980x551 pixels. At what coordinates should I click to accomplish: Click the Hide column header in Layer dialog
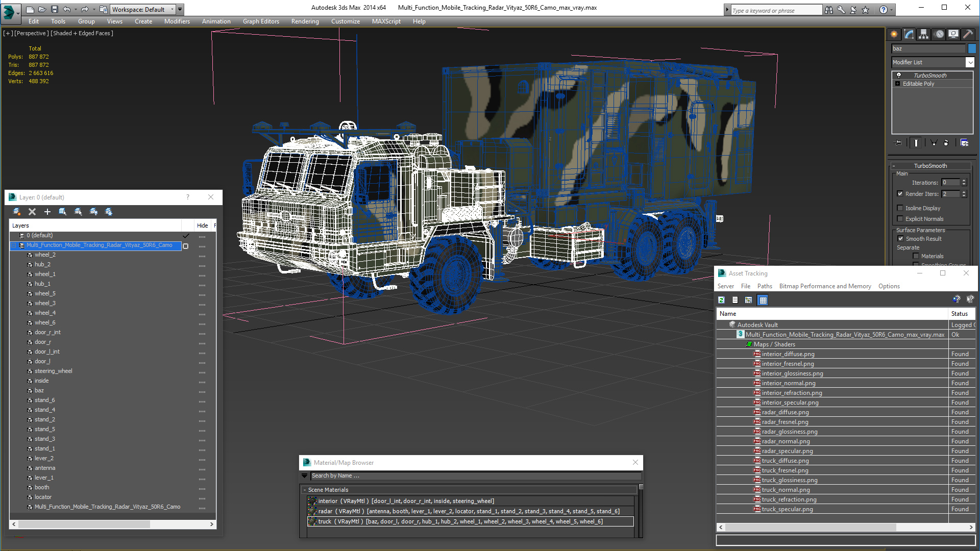pos(202,226)
